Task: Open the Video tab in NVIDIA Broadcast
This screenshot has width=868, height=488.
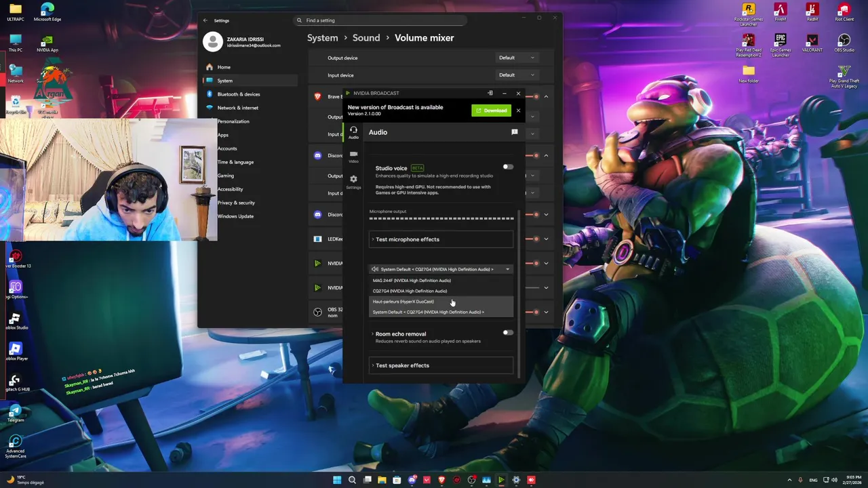Action: tap(353, 157)
